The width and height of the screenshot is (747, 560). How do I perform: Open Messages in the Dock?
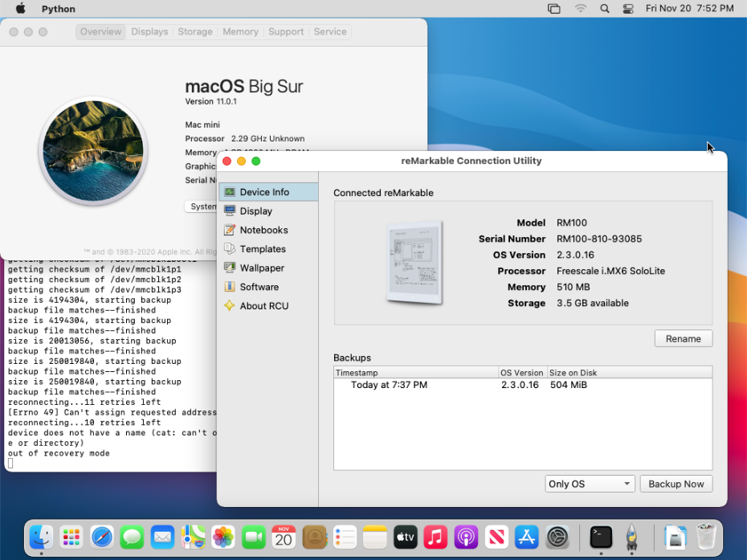[132, 538]
